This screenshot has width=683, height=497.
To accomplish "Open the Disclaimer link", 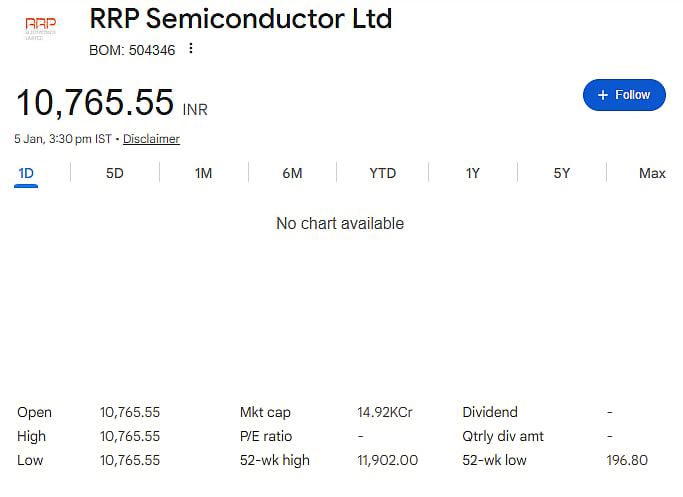I will (151, 139).
